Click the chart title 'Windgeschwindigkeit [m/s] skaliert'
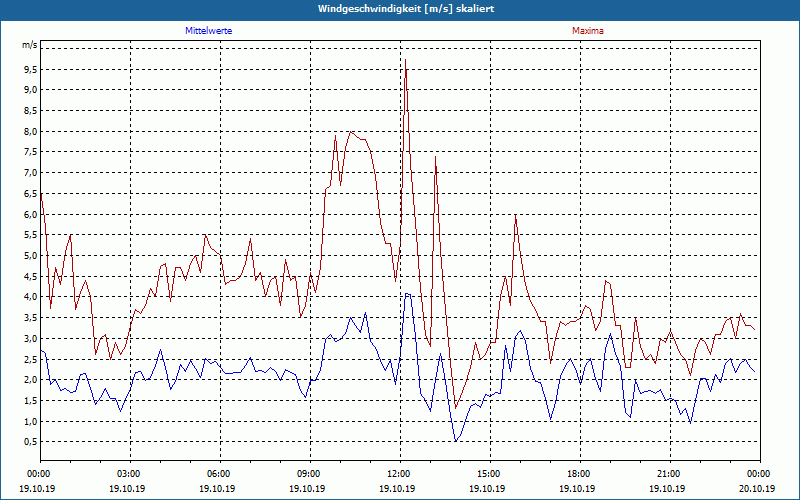This screenshot has width=800, height=500. coord(406,9)
